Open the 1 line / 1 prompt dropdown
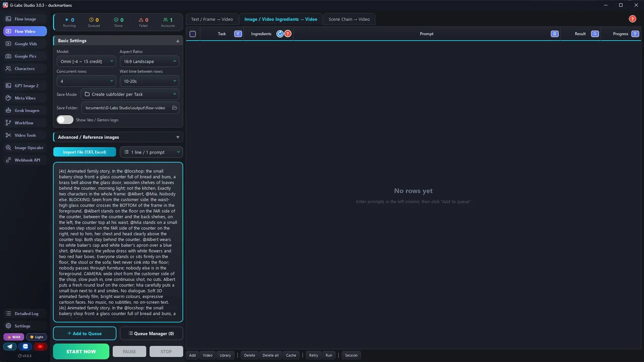The image size is (644, 362). 151,152
